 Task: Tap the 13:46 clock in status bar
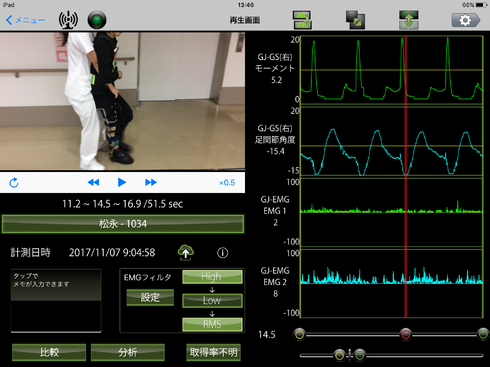pos(246,5)
